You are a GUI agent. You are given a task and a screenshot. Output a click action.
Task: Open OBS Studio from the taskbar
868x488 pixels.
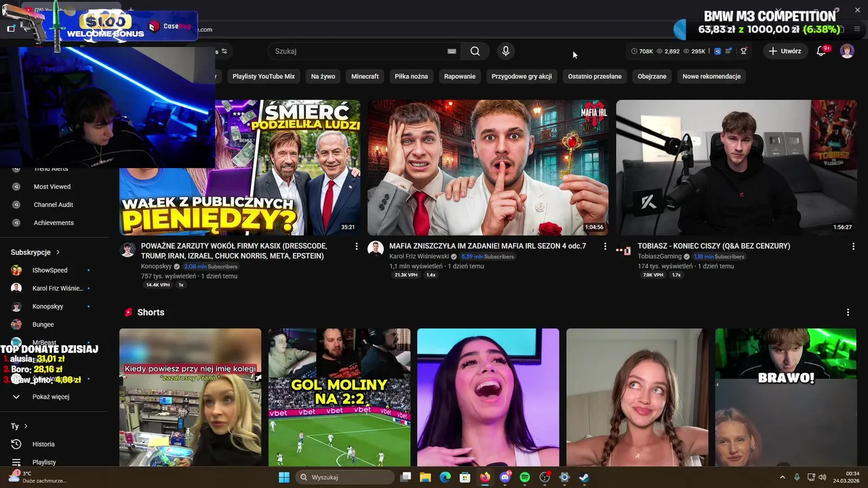(x=545, y=477)
